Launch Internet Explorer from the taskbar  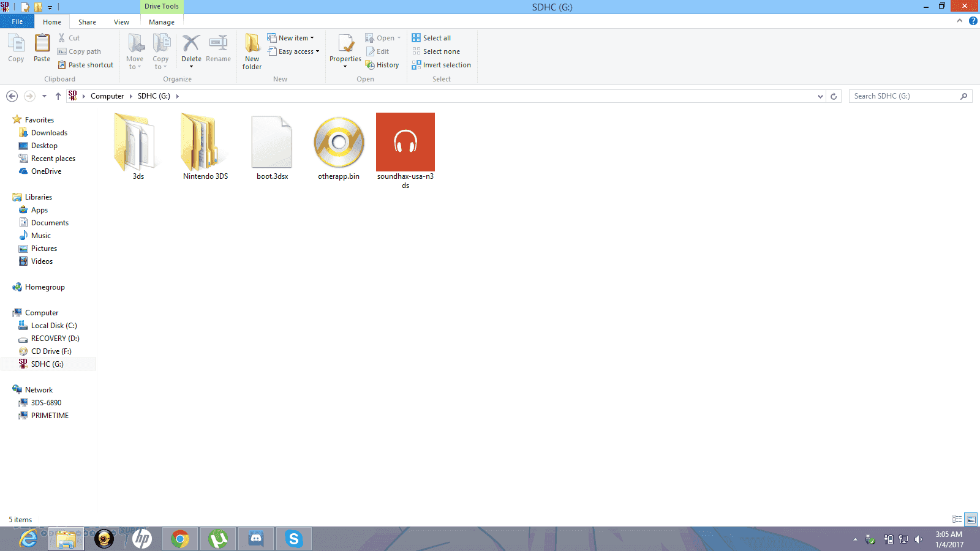pos(28,539)
